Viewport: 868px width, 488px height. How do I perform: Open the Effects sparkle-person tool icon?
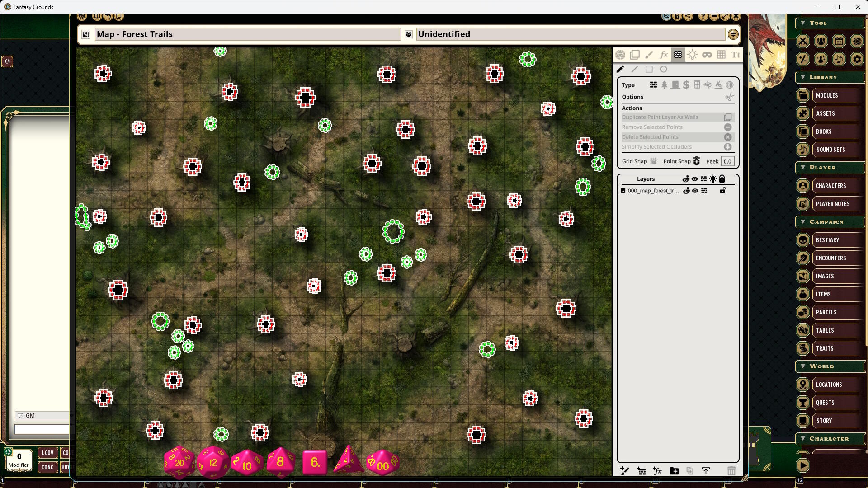(821, 59)
